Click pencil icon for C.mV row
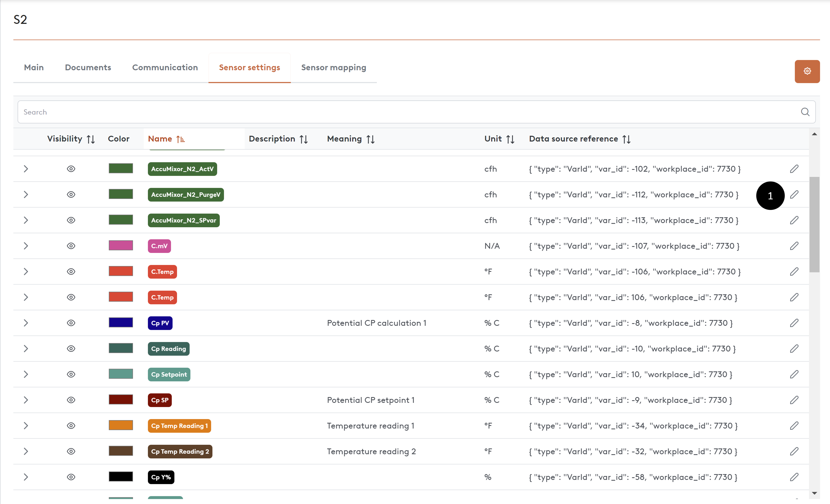This screenshot has height=504, width=830. (x=794, y=246)
